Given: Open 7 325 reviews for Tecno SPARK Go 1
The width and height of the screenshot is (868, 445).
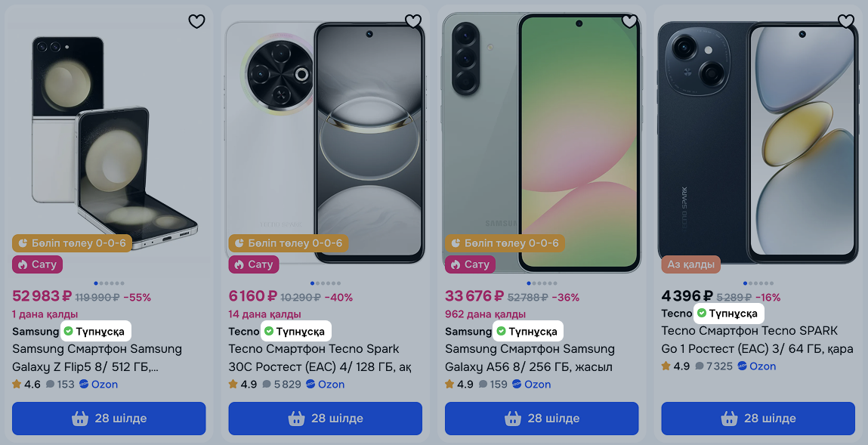Looking at the screenshot, I should click(x=714, y=366).
